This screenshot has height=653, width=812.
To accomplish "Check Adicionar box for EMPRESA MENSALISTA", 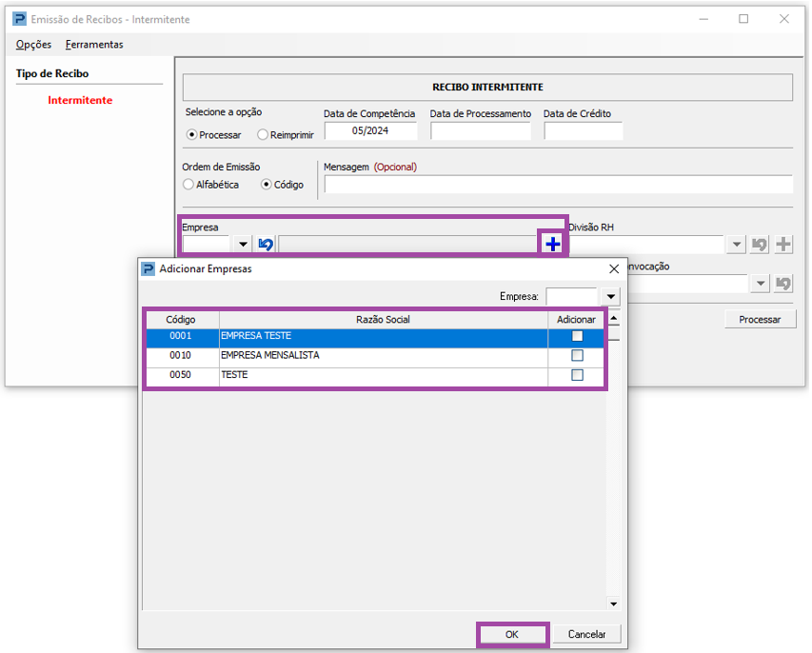I will pyautogui.click(x=577, y=355).
